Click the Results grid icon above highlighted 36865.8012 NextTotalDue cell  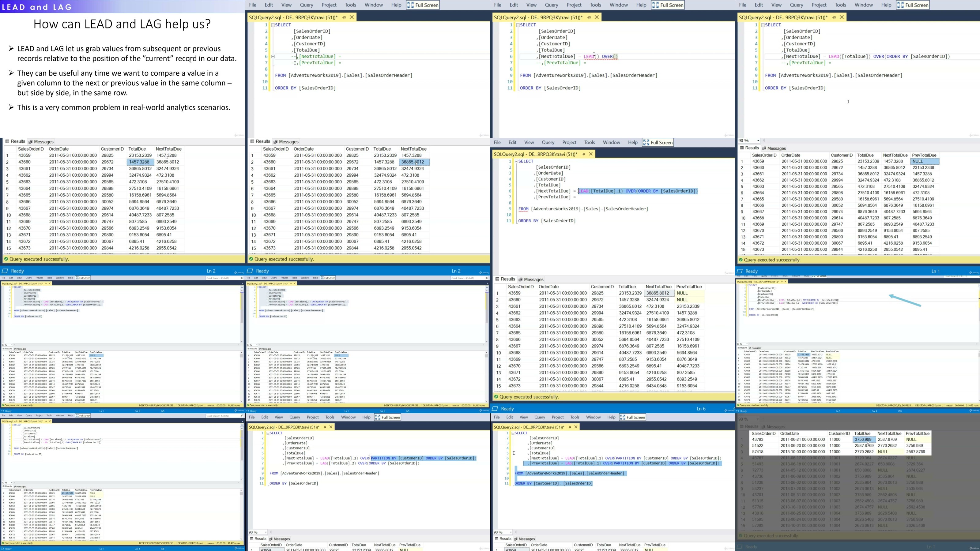point(252,141)
